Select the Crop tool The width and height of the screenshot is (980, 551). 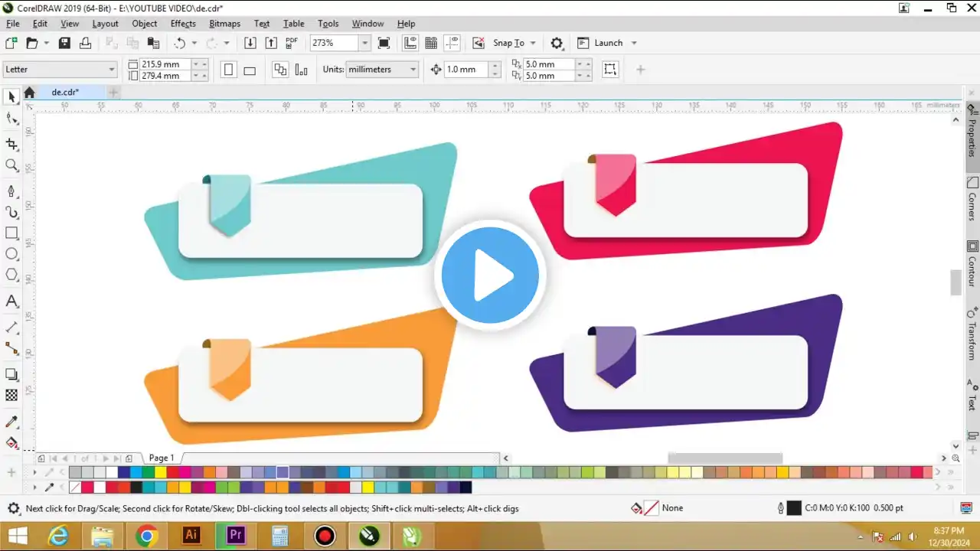(11, 144)
